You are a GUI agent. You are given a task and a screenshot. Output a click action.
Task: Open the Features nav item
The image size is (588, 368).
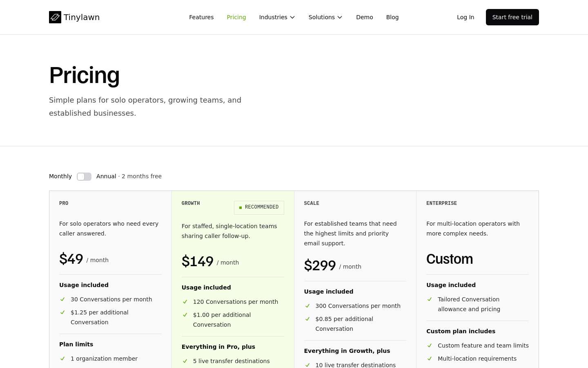click(201, 17)
